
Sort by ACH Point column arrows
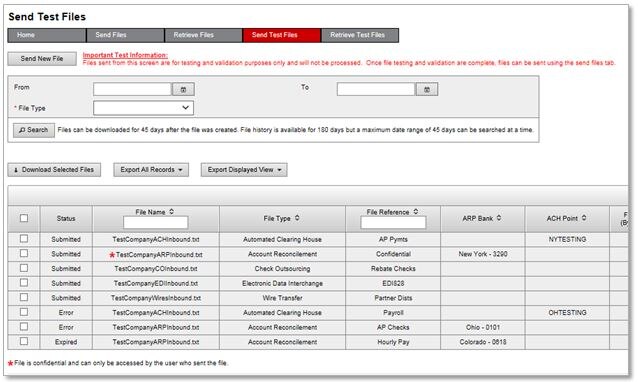point(584,218)
